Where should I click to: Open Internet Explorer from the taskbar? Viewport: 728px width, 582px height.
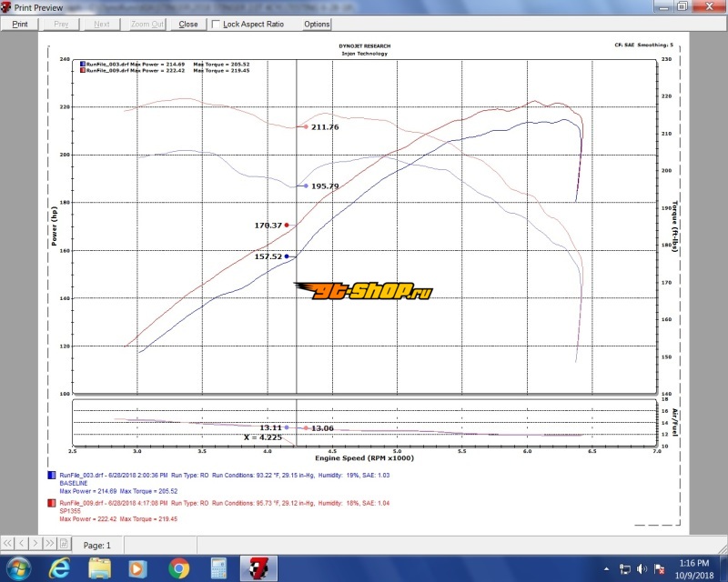56,569
